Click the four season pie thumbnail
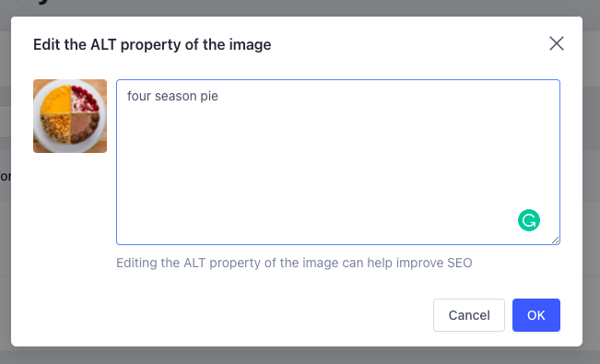This screenshot has width=600, height=364. point(70,116)
